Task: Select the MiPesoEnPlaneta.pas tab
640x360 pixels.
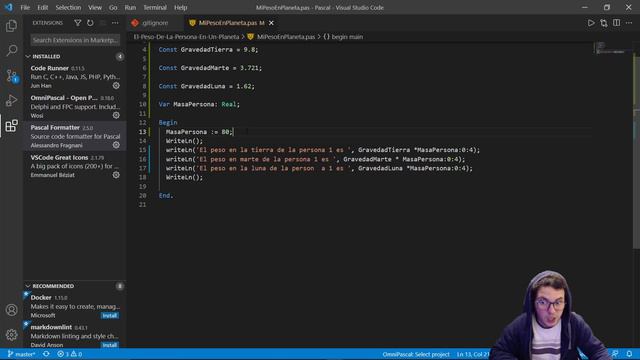Action: pos(231,23)
